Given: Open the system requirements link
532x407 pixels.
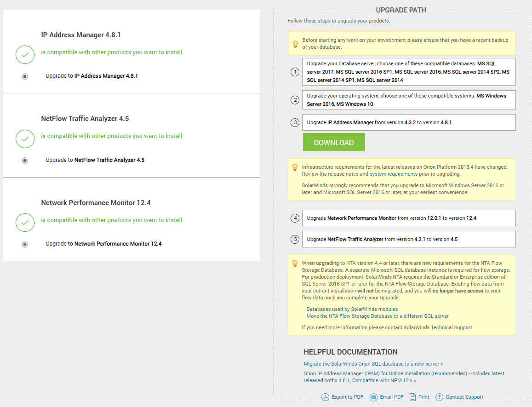Looking at the screenshot, I should coord(394,174).
